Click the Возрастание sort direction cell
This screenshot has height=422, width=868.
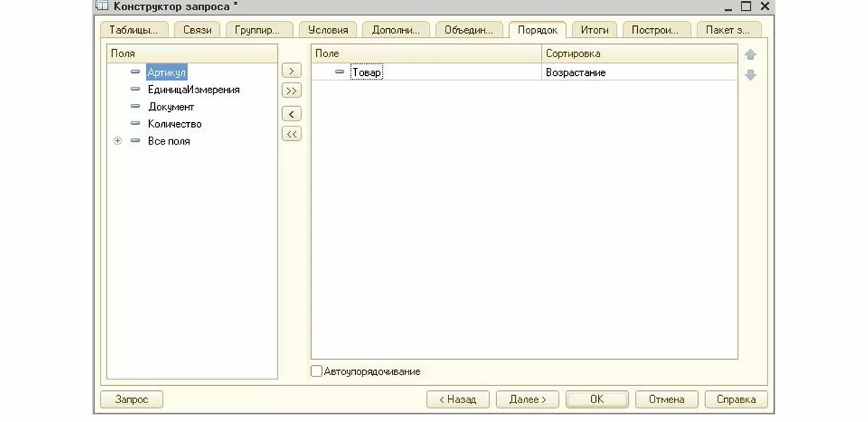point(639,72)
